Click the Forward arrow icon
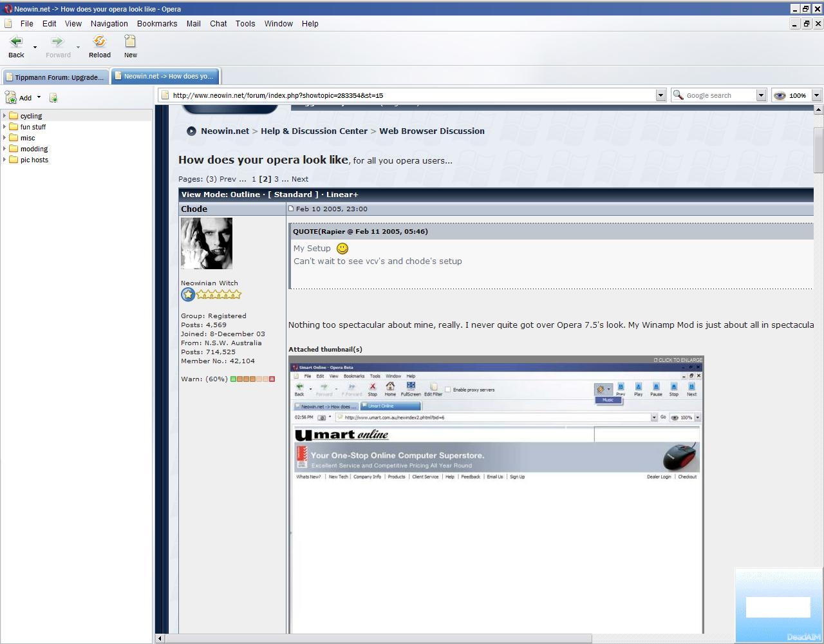This screenshot has height=644, width=824. (57, 42)
